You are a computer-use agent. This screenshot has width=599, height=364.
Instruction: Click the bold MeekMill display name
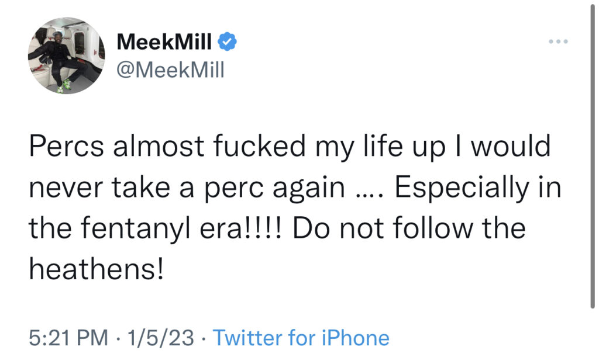(164, 41)
